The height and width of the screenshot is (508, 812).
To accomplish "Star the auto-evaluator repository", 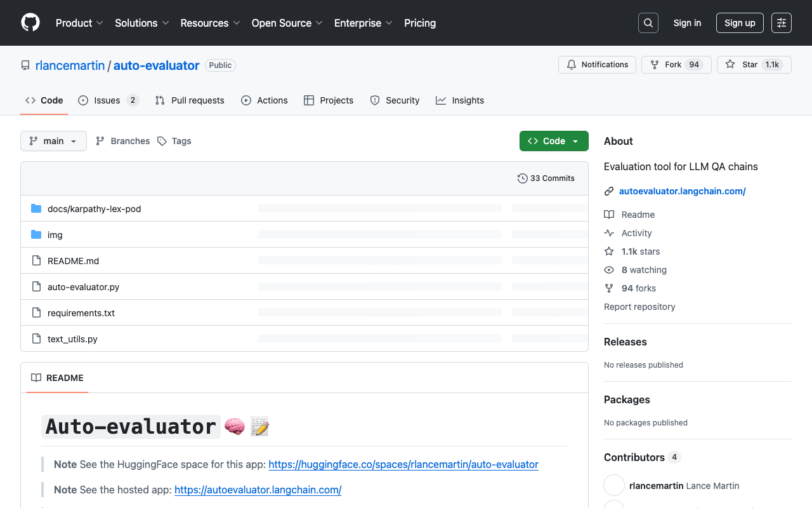I will click(x=754, y=65).
